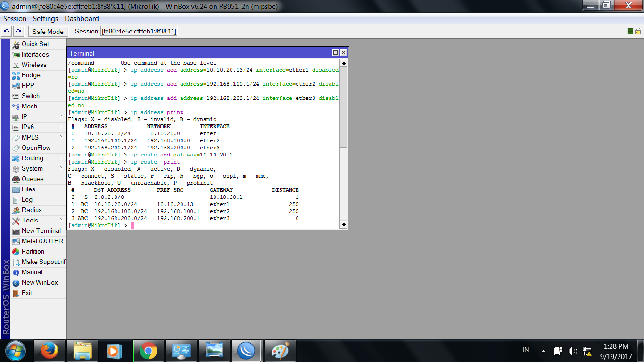Click the Redo arrow toolbar button
The width and height of the screenshot is (644, 362).
coord(18,31)
